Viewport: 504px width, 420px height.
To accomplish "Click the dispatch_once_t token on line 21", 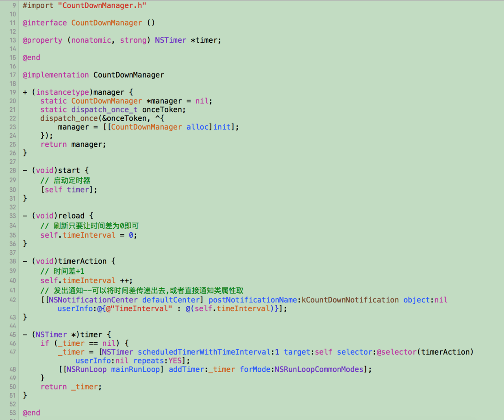I will tap(104, 109).
